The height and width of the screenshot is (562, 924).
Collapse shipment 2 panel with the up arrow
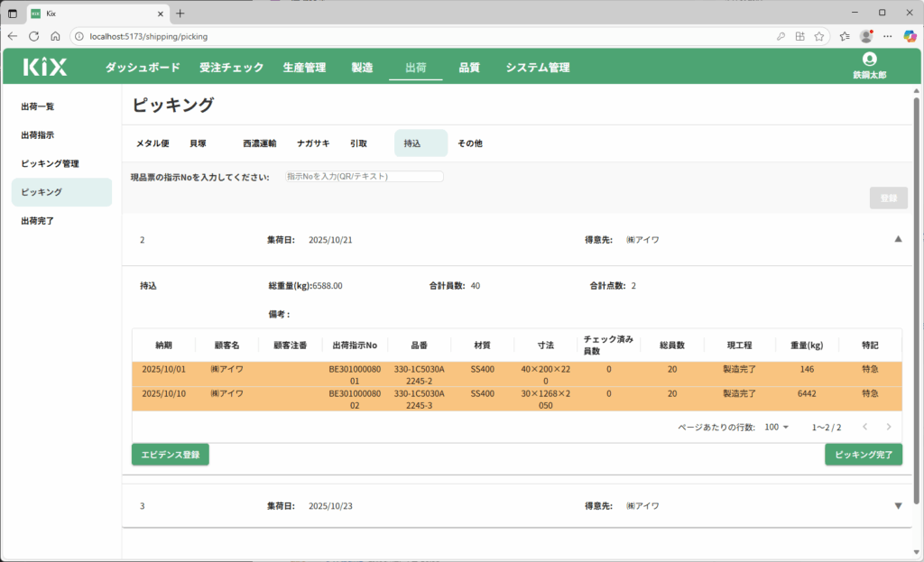(897, 240)
